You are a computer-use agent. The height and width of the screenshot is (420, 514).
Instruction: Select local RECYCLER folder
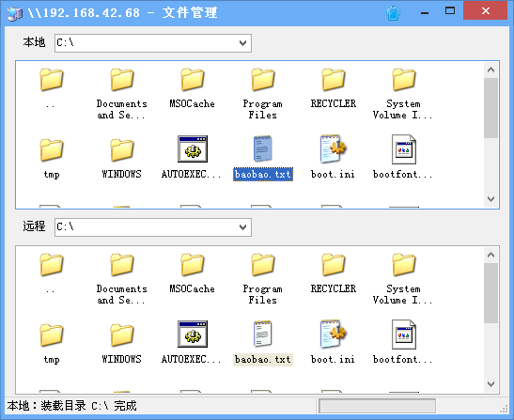tap(333, 80)
